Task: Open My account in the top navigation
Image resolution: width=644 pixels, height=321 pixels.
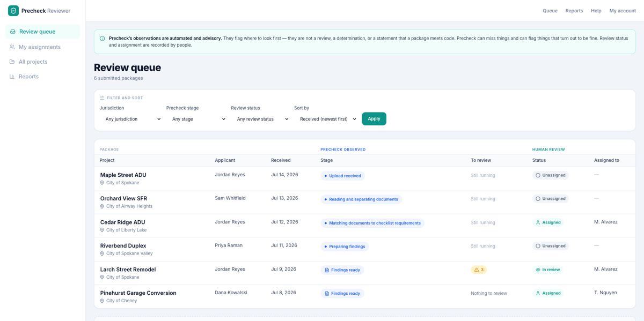Action: tap(623, 11)
